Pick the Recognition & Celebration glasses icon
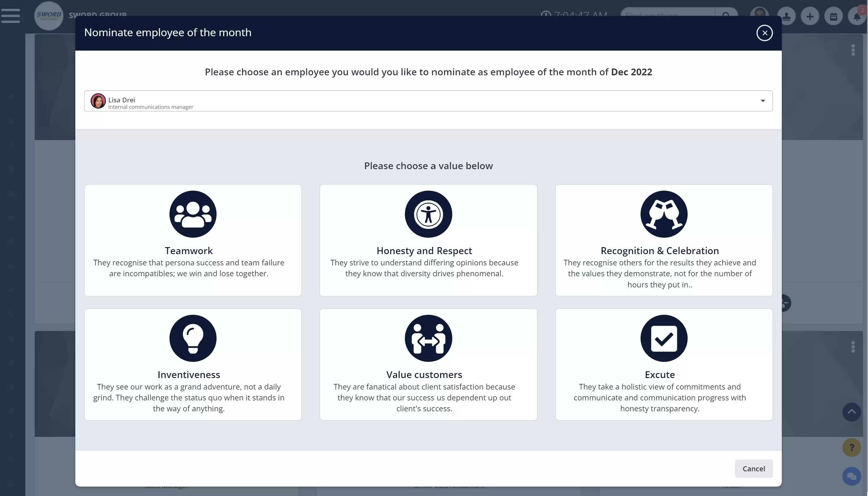This screenshot has height=496, width=868. tap(664, 214)
